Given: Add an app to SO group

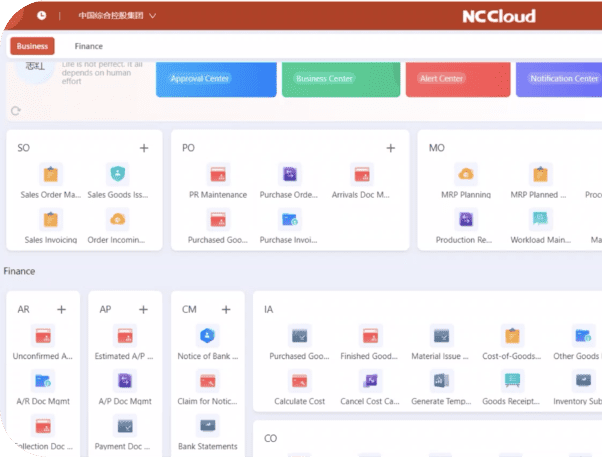Looking at the screenshot, I should click(x=143, y=148).
